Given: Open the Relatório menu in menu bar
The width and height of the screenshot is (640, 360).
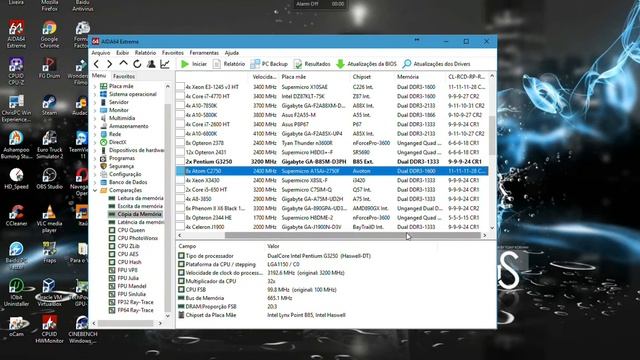Looking at the screenshot, I should (x=145, y=53).
